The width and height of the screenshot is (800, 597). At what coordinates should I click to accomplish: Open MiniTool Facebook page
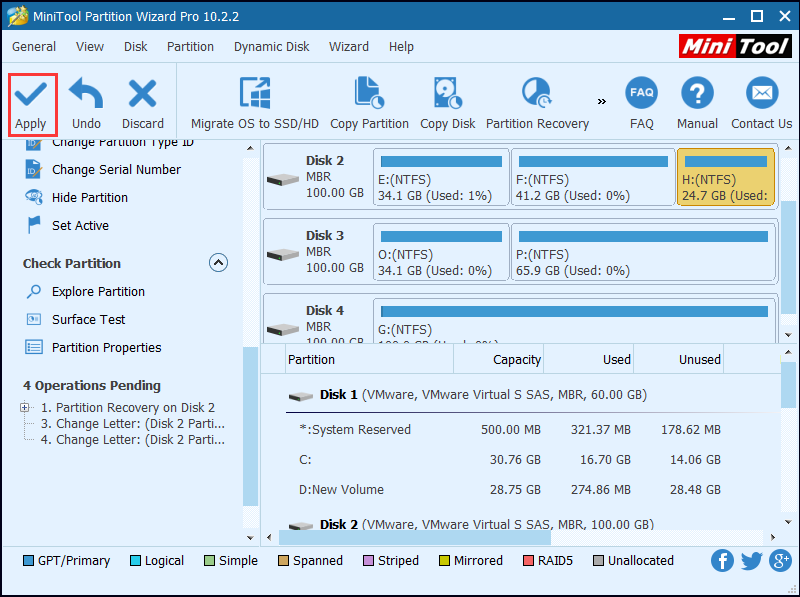[722, 561]
